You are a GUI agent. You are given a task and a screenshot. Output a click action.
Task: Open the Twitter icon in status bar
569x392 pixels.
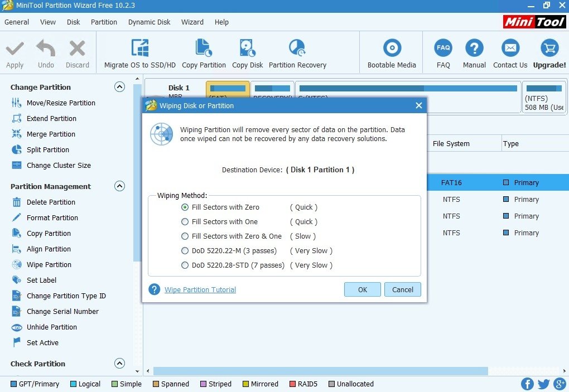[x=543, y=384]
